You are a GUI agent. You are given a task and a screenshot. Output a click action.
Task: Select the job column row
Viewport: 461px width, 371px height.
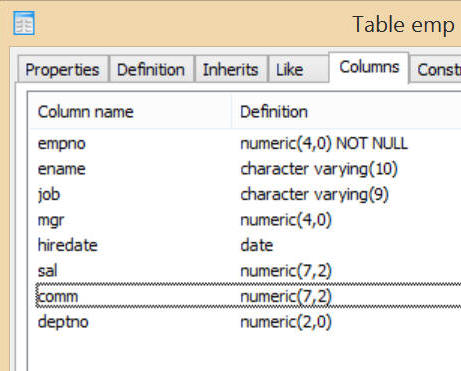tap(245, 194)
